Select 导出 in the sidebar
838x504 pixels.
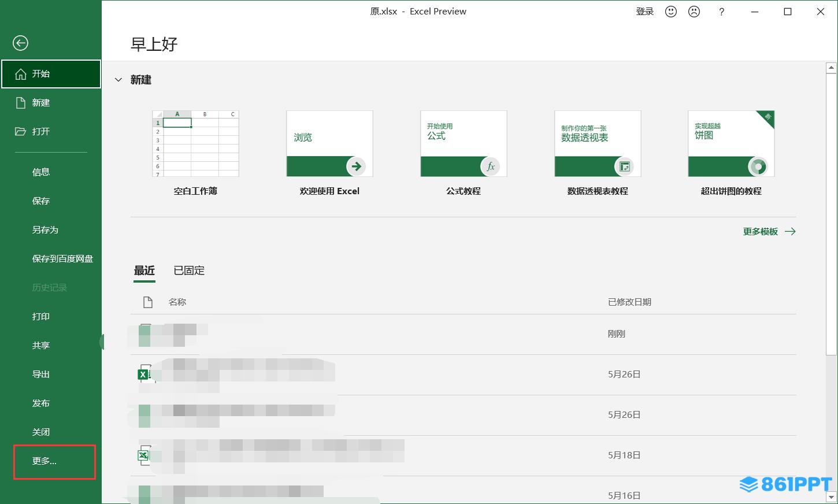pos(51,375)
